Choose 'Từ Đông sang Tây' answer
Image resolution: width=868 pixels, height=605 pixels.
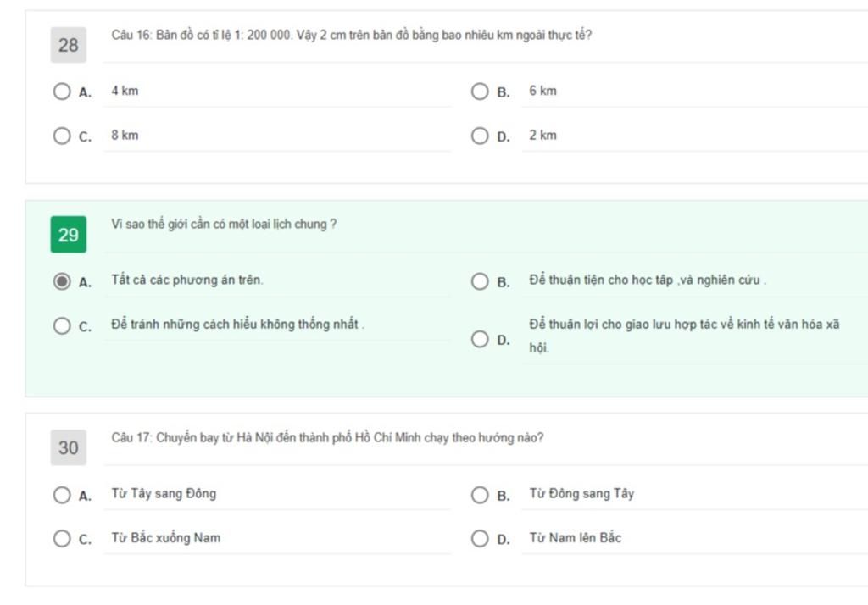(x=480, y=495)
